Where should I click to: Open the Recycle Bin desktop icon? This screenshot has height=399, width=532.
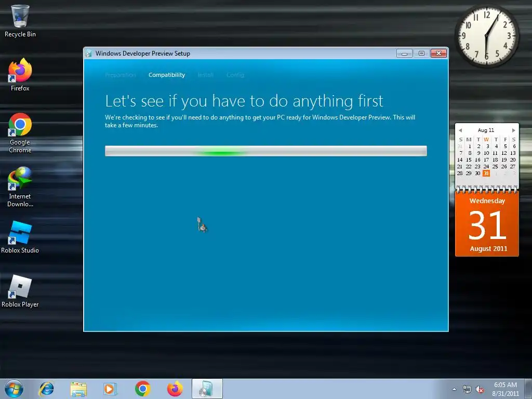pos(20,21)
